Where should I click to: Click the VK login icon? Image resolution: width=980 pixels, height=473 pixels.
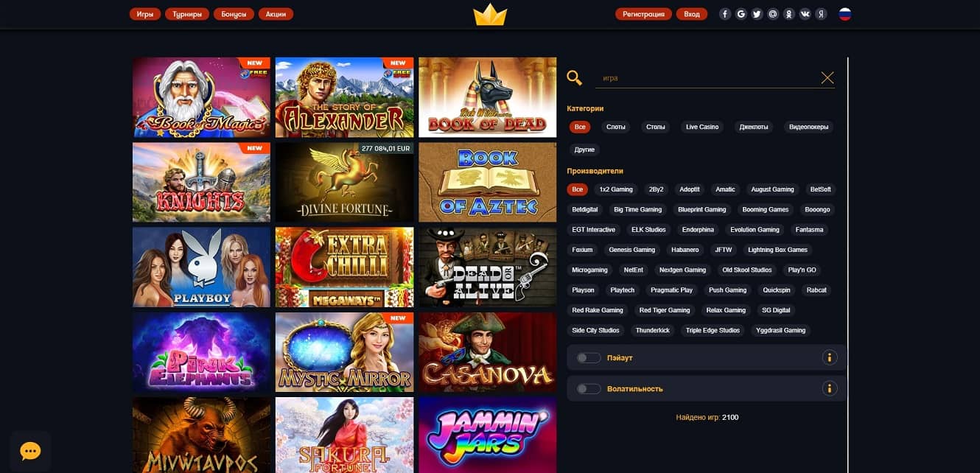coord(805,14)
